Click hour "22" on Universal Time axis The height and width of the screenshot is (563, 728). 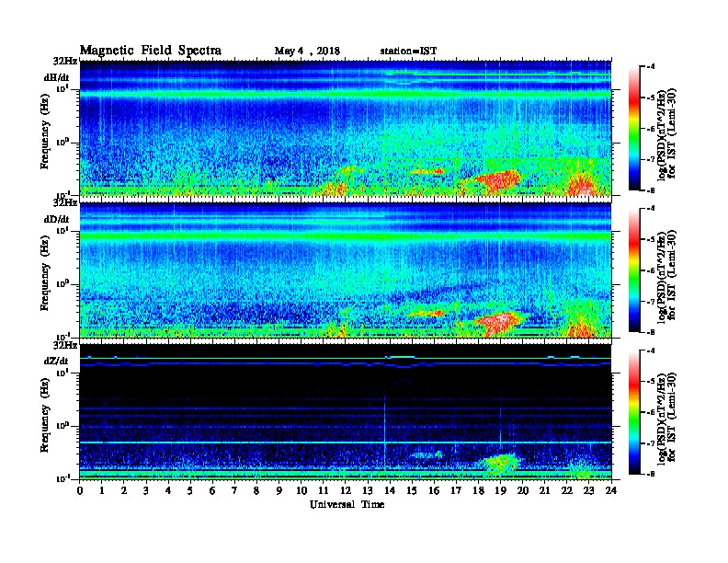tap(567, 491)
